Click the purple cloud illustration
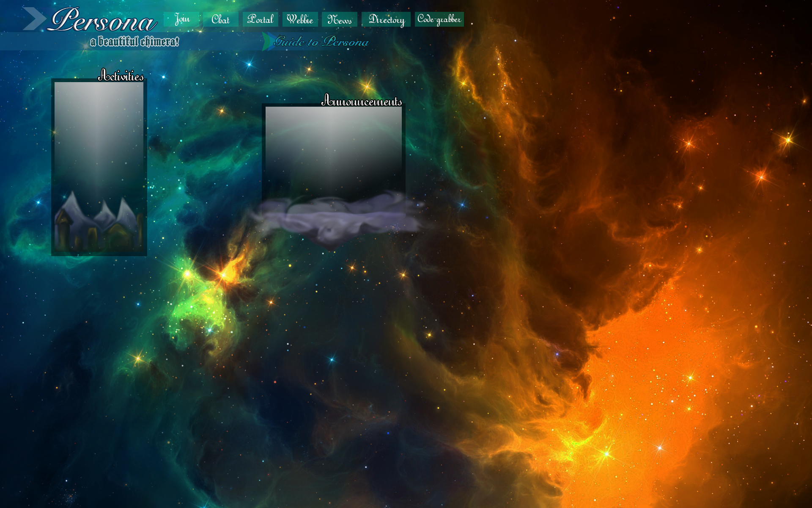The image size is (812, 508). [338, 220]
